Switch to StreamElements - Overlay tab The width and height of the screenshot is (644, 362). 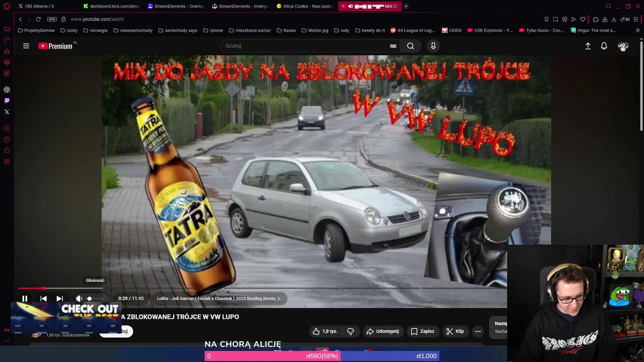tap(176, 6)
